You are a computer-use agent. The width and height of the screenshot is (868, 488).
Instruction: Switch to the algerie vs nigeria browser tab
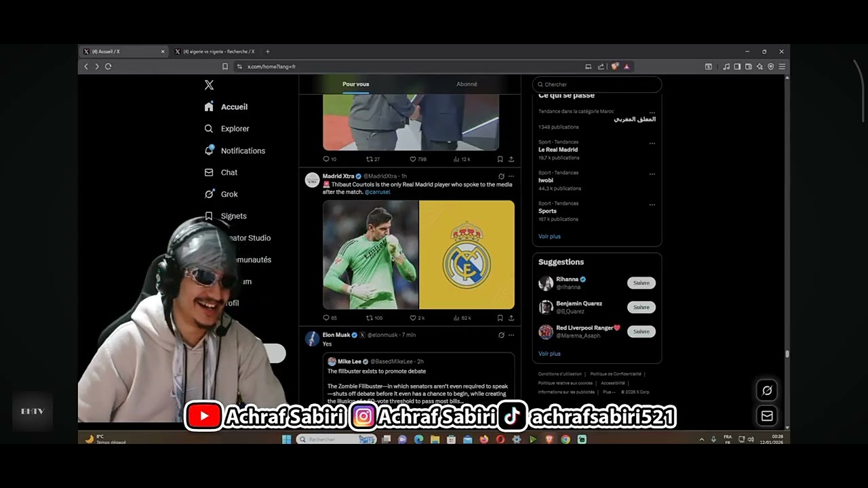point(215,52)
